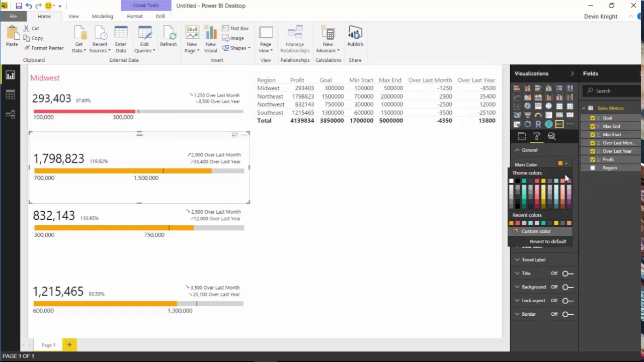
Task: Select the KPI visualization icon
Action: coord(570,115)
